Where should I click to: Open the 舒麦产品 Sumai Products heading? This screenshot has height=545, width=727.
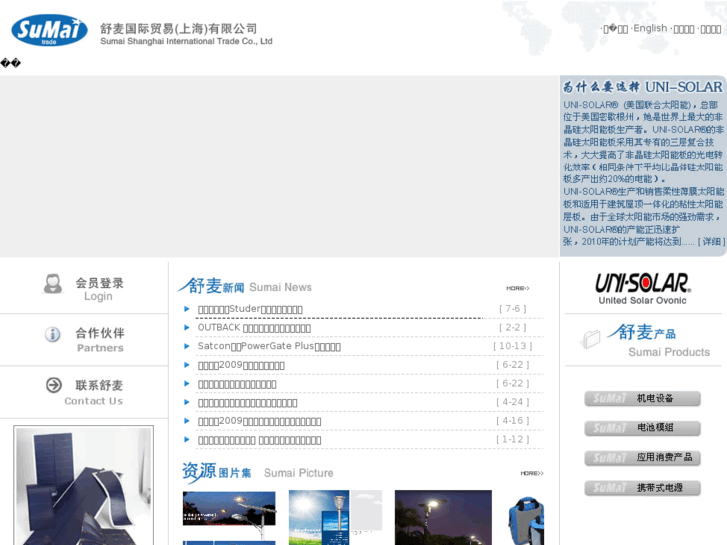(x=659, y=341)
